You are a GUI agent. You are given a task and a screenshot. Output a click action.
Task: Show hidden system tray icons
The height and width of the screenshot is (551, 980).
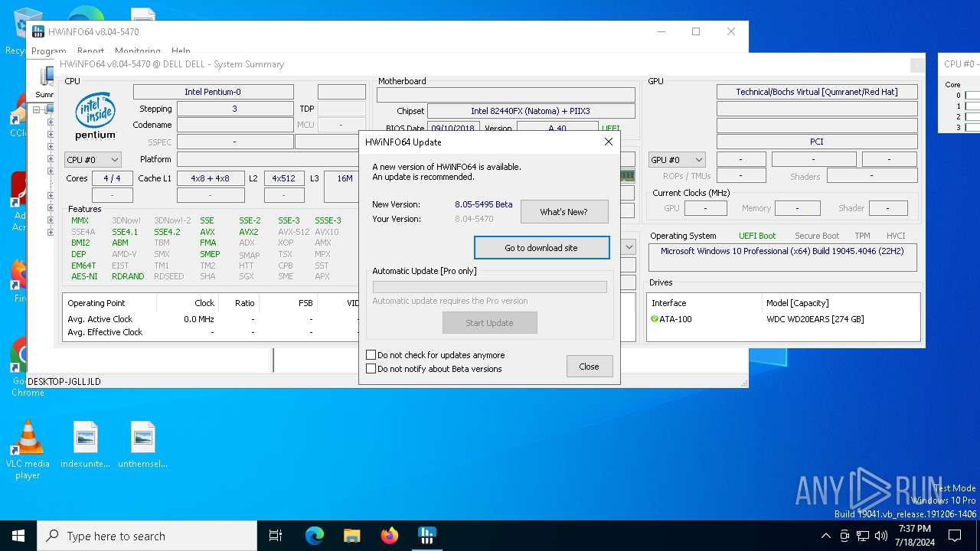coord(825,536)
